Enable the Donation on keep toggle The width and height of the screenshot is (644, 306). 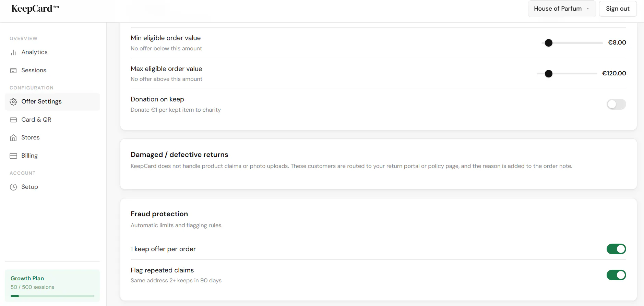pos(616,104)
